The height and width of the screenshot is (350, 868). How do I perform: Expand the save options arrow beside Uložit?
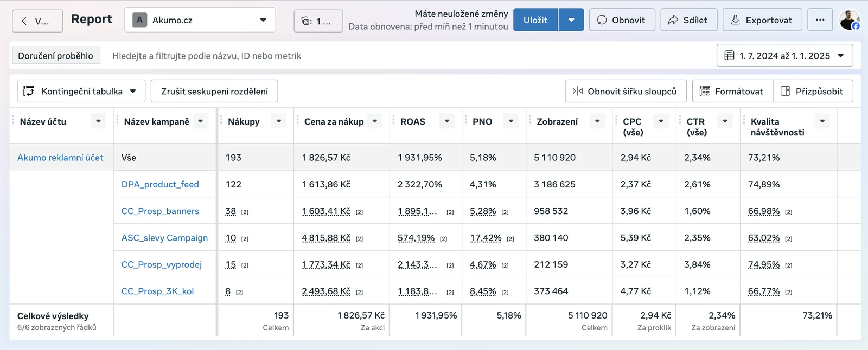[571, 20]
